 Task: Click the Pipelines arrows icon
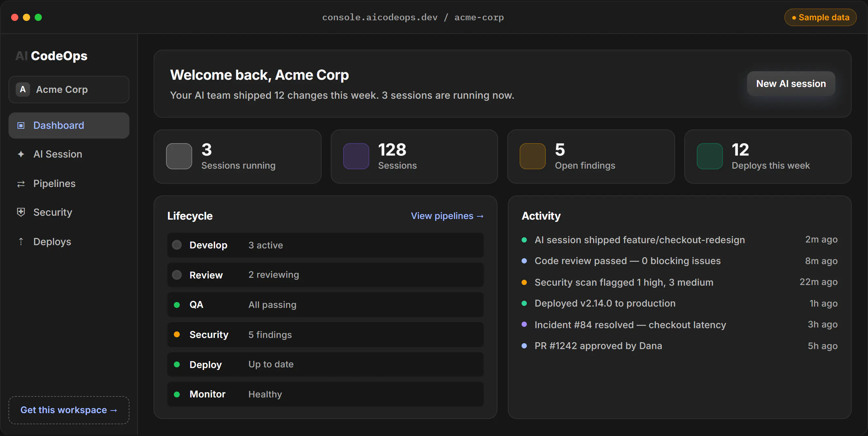click(x=21, y=184)
